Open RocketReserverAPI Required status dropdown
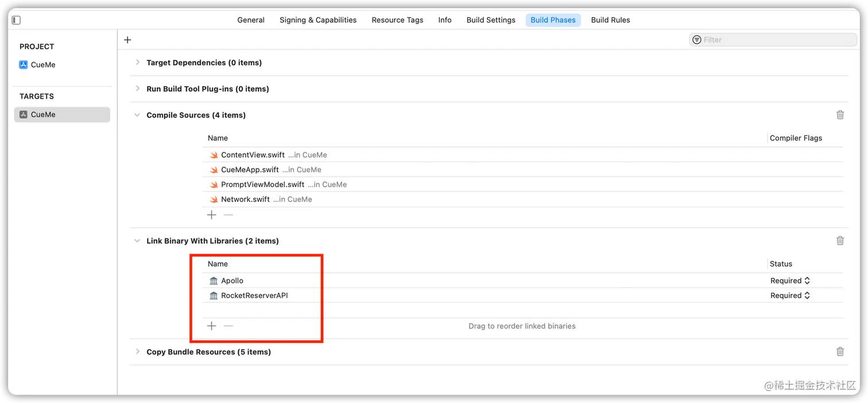The height and width of the screenshot is (403, 868). point(790,296)
